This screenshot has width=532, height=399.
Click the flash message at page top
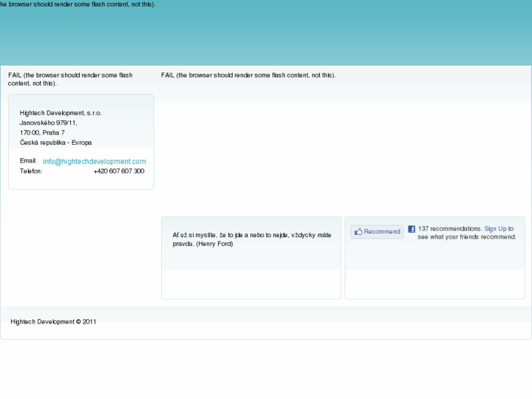click(78, 4)
